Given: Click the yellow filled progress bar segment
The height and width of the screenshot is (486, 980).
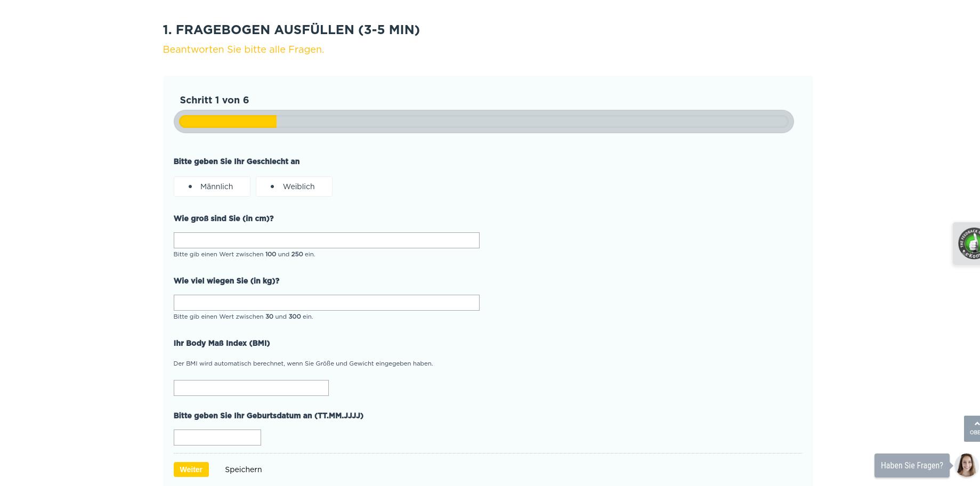Looking at the screenshot, I should pos(228,122).
